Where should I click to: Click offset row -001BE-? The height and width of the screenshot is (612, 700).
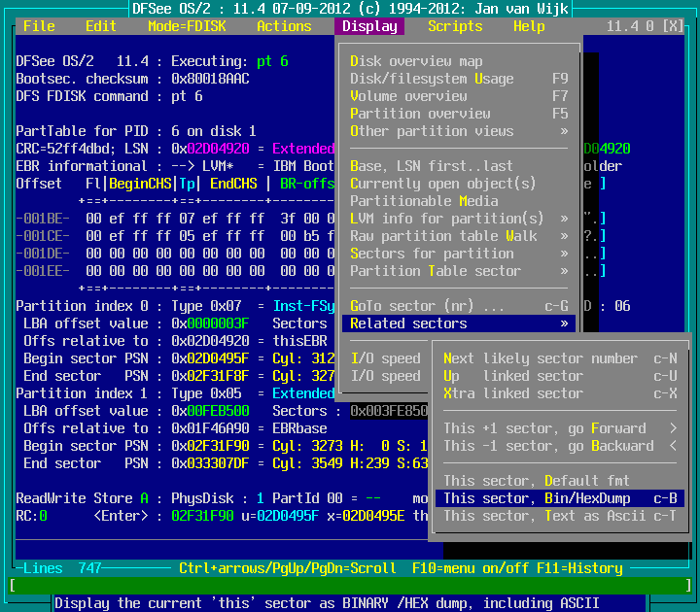coord(43,219)
